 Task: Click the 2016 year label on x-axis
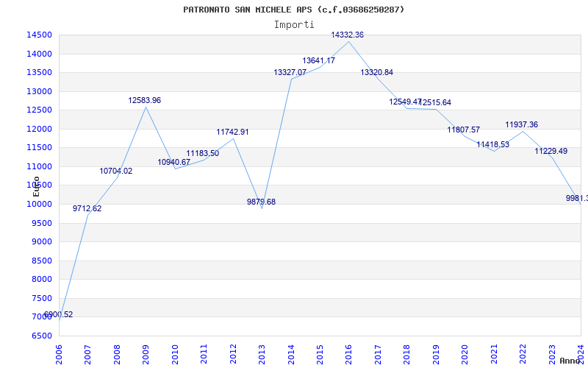348,355
